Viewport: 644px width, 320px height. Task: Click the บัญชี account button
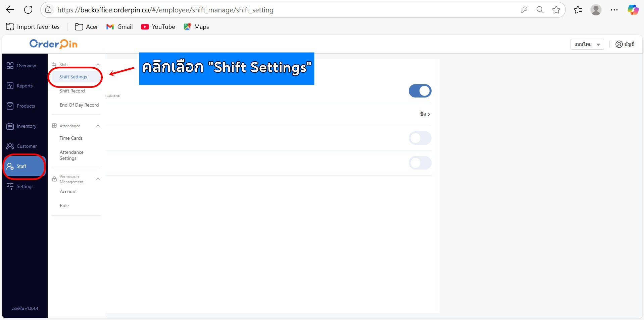(x=625, y=44)
